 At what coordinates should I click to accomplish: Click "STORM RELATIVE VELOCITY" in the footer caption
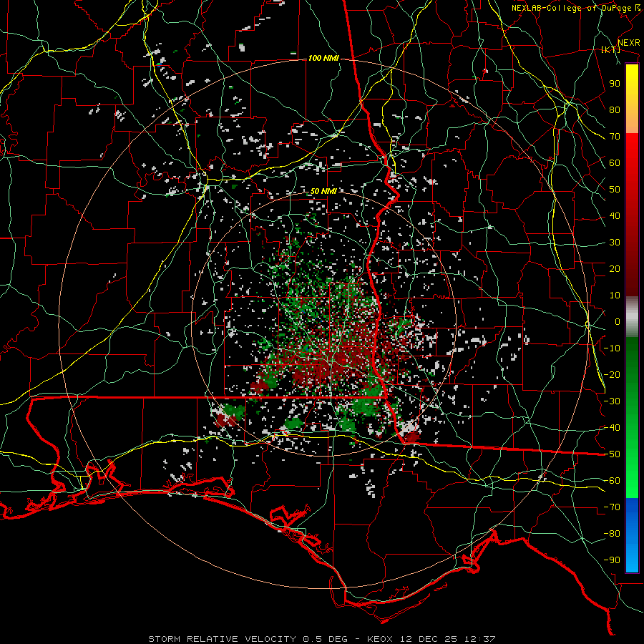(x=223, y=639)
